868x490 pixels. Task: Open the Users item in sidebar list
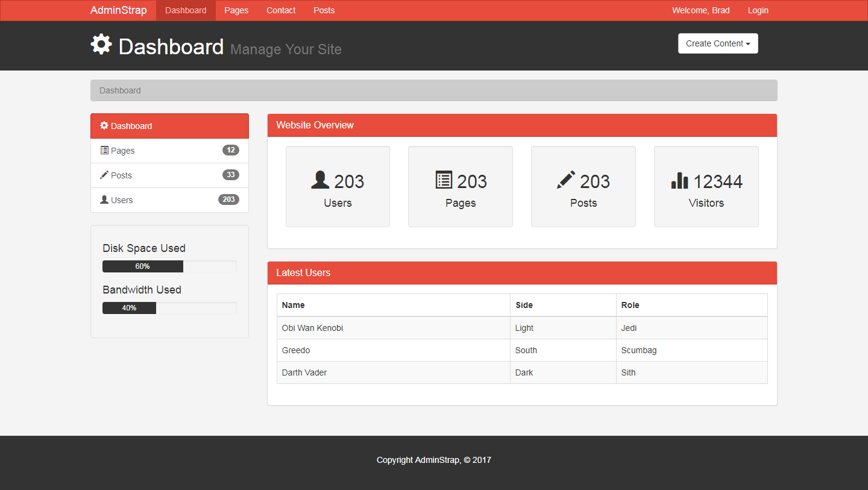[x=169, y=200]
